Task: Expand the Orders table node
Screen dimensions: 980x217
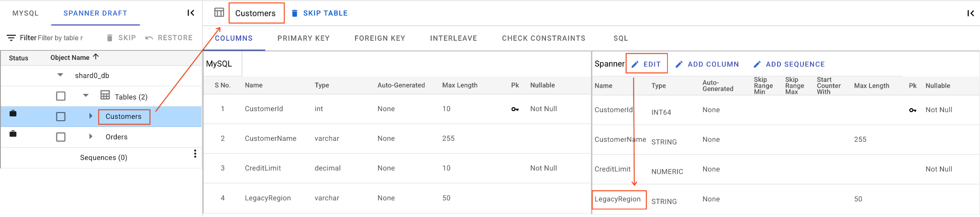Action: [x=91, y=137]
